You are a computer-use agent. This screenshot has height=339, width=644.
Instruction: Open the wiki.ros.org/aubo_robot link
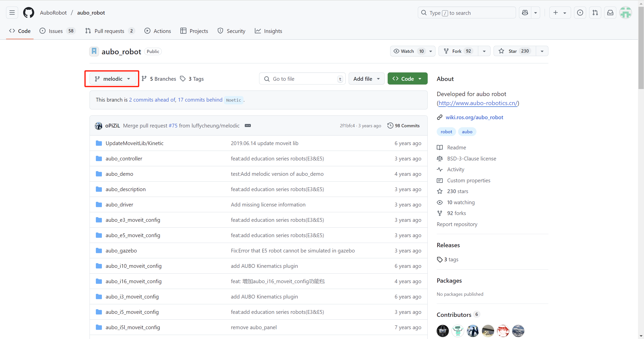coord(474,117)
